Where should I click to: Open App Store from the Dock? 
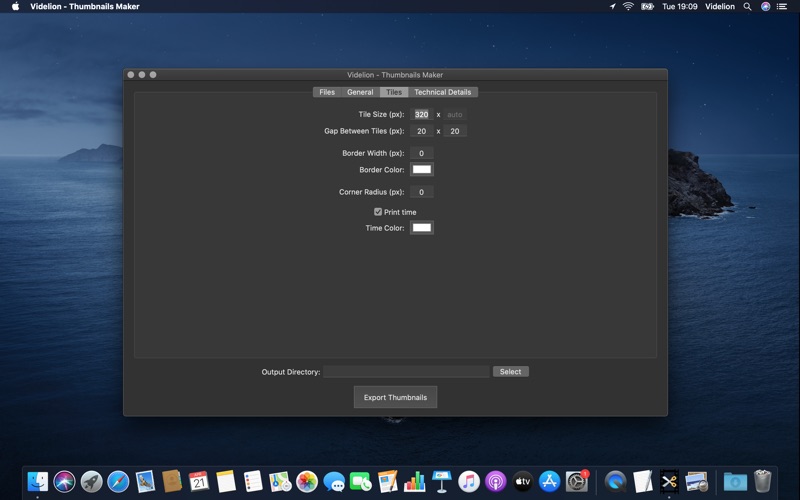549,481
